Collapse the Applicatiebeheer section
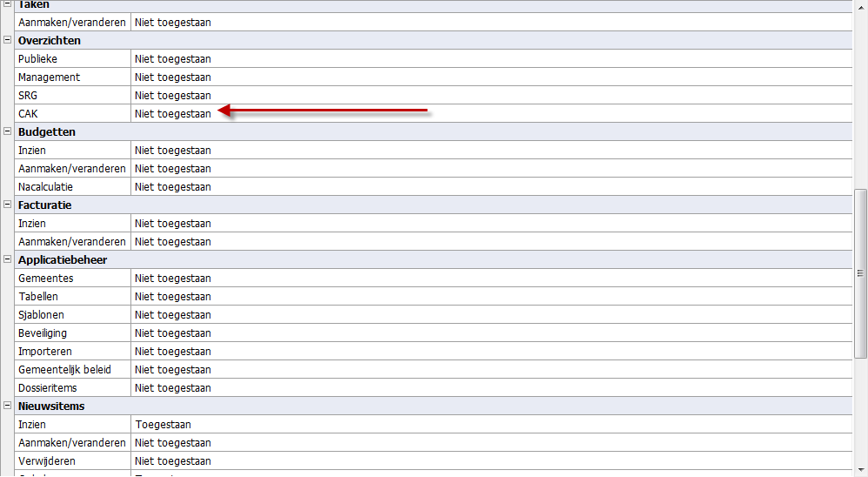Screen dimensions: 868x477 pyautogui.click(x=8, y=259)
